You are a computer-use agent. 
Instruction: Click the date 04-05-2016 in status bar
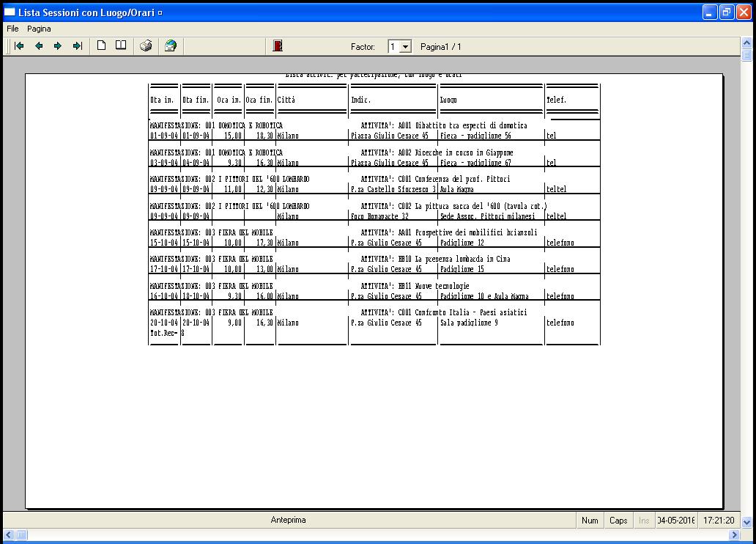tap(676, 521)
